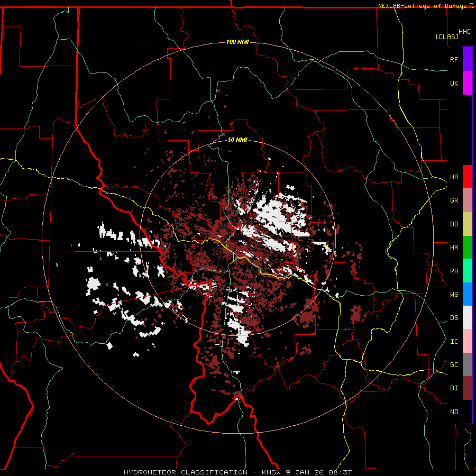Select the BD yellow legend color
This screenshot has height=476, width=476.
point(467,224)
